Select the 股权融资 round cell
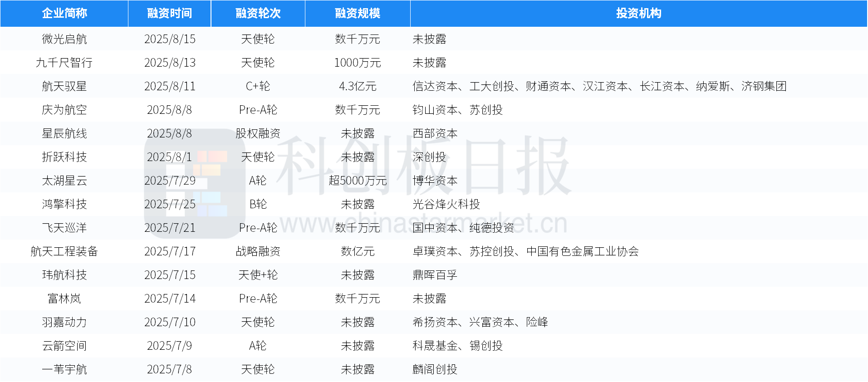This screenshot has width=868, height=382. (x=258, y=133)
